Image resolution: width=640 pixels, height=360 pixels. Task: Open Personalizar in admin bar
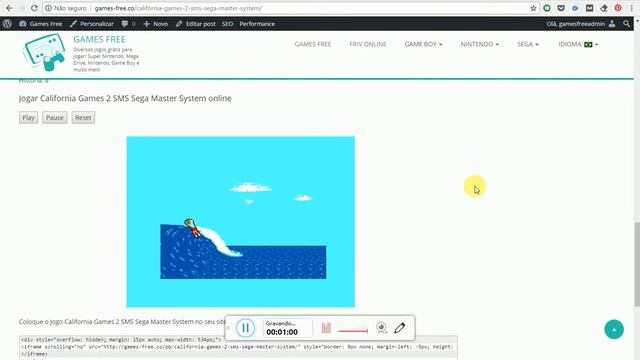click(92, 24)
